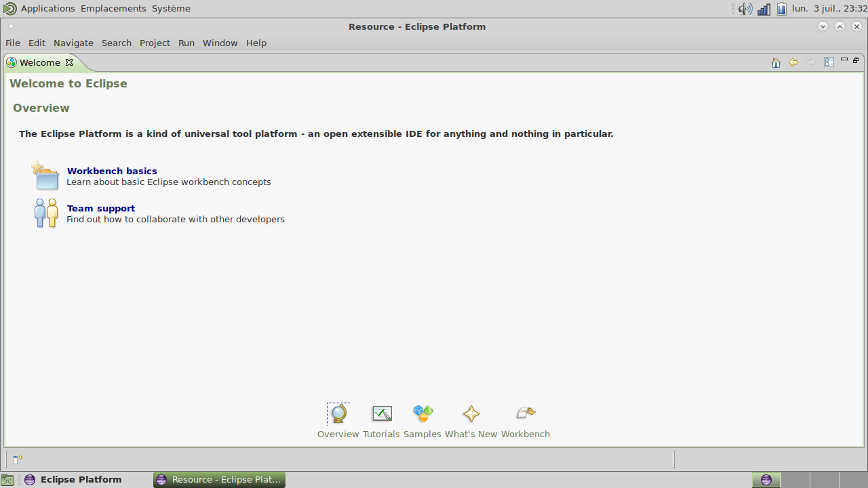
Task: Open the Workbench basics link
Action: coord(112,171)
